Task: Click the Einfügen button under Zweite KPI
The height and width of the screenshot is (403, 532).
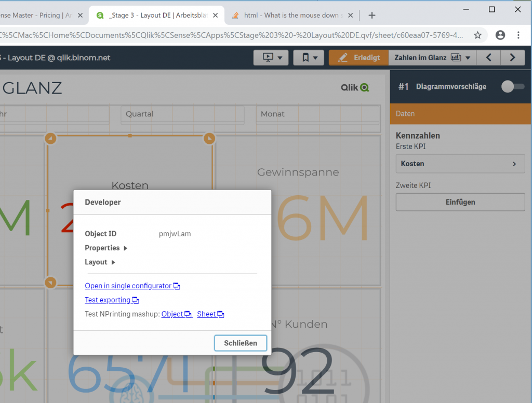Action: (460, 202)
